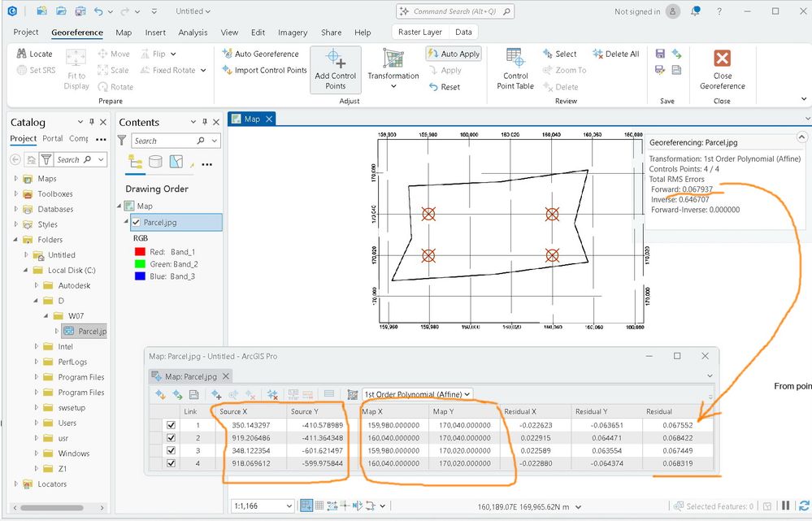The width and height of the screenshot is (812, 521).
Task: Open the Control Point Table
Action: (x=515, y=69)
